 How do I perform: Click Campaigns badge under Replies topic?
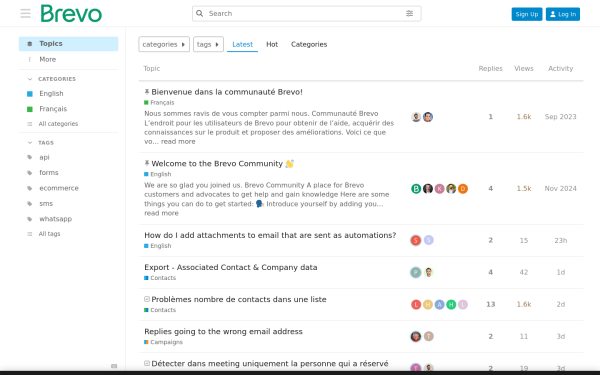(x=163, y=342)
